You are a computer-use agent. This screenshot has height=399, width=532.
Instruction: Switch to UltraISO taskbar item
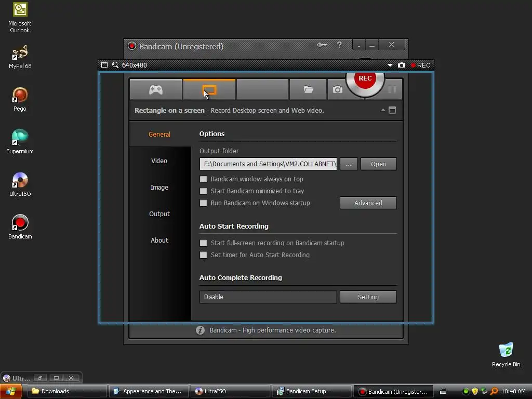(x=231, y=392)
